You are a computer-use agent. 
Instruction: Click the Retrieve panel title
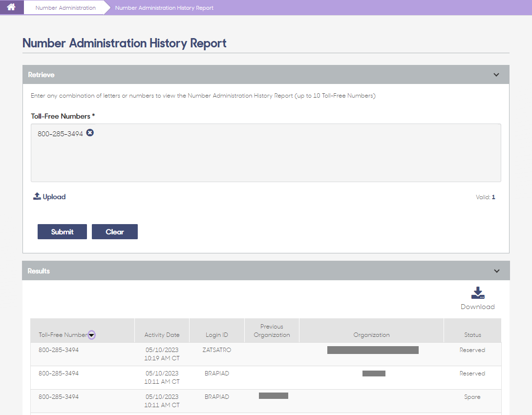click(x=41, y=75)
